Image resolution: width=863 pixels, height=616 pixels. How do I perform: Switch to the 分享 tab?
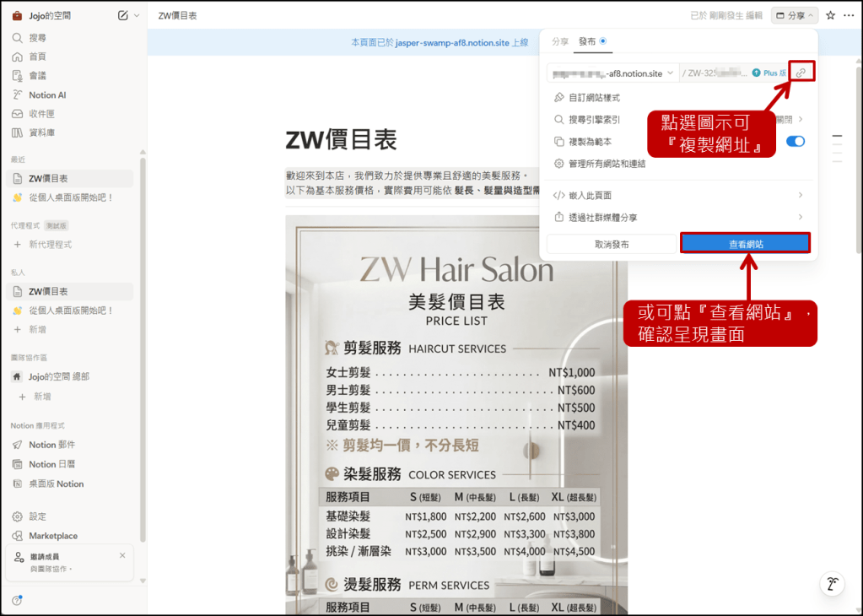[560, 41]
